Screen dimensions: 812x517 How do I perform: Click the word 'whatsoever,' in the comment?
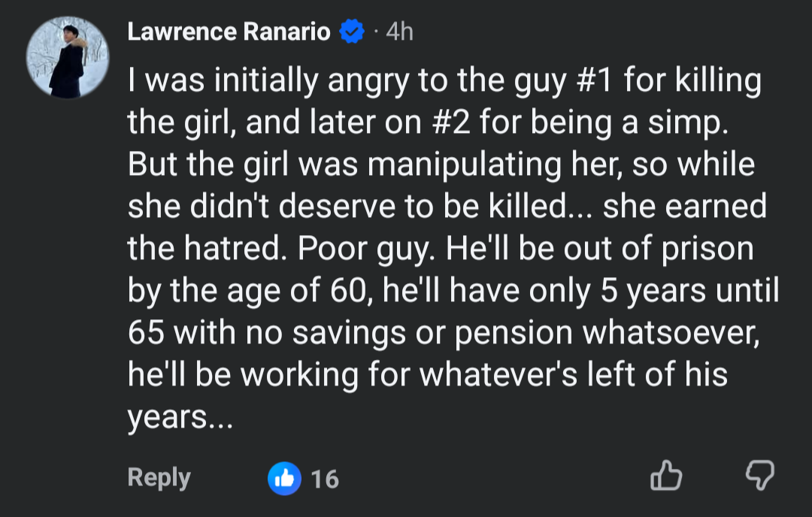[671, 333]
